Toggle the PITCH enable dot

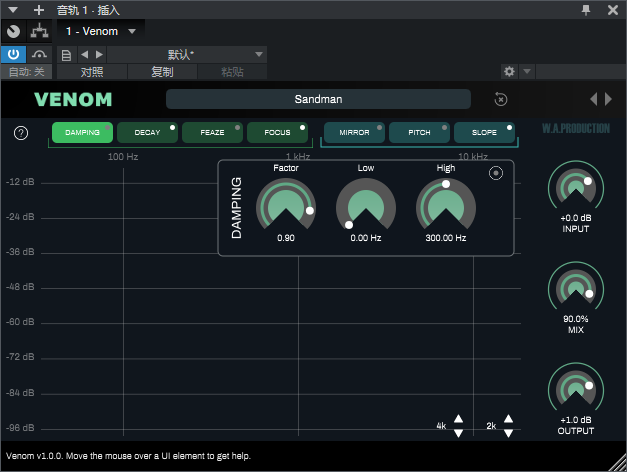(x=444, y=128)
